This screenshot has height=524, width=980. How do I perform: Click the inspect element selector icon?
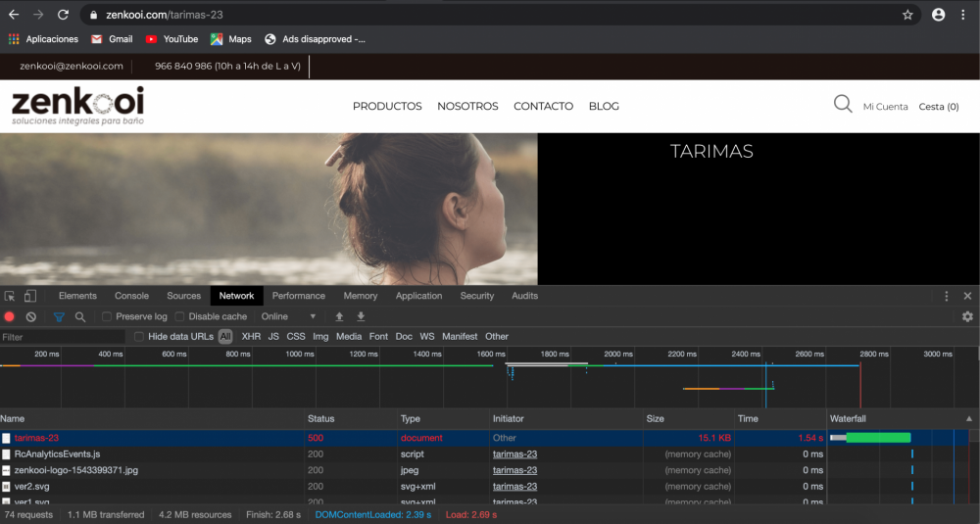(10, 296)
